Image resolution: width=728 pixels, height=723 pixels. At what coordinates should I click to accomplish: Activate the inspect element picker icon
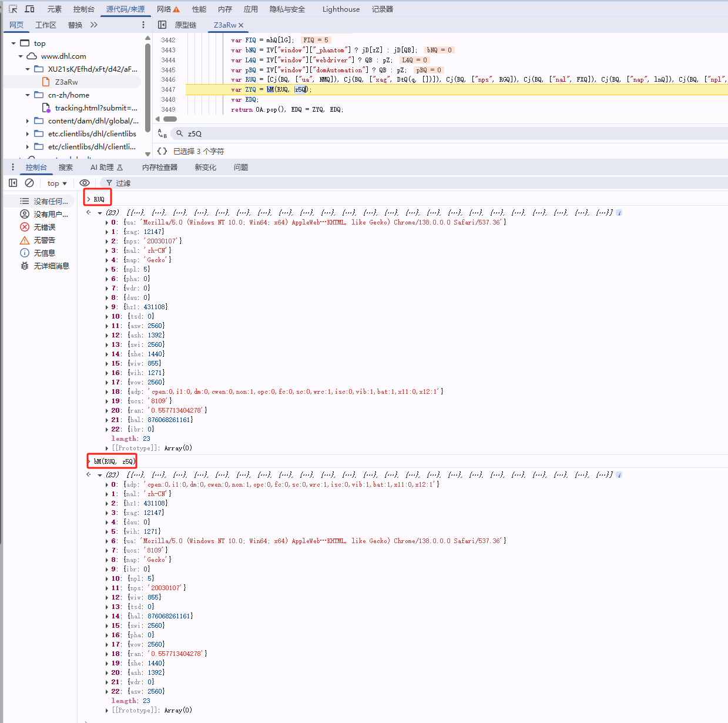[x=13, y=9]
